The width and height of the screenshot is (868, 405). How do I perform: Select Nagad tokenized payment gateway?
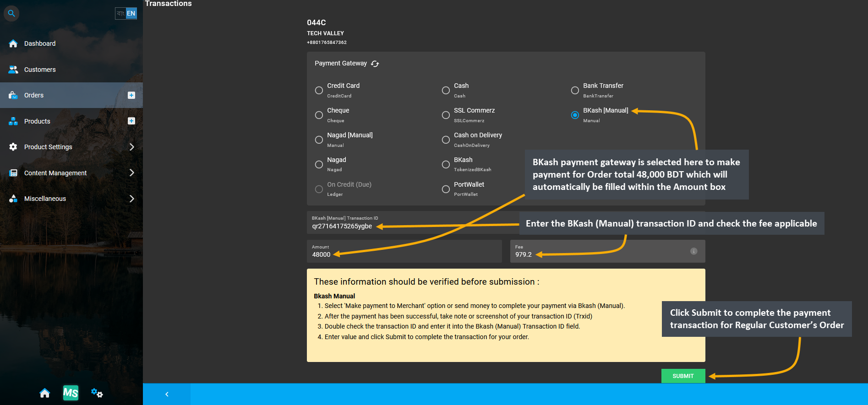pos(319,164)
